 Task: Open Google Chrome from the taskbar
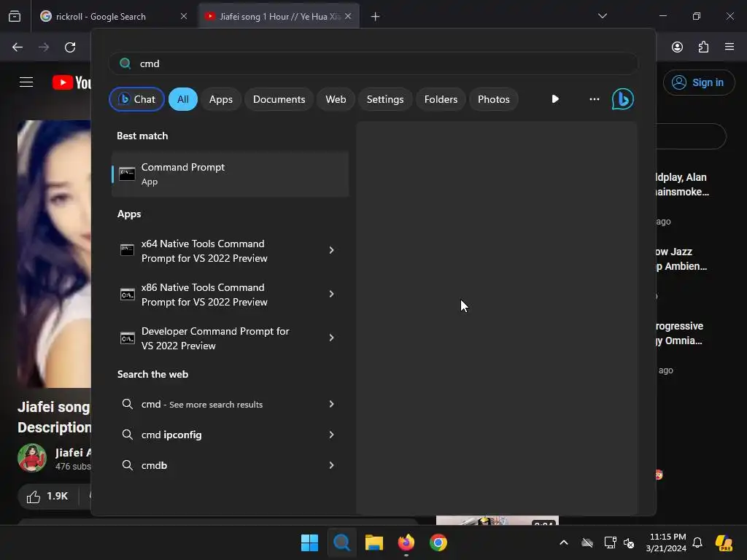tap(438, 542)
